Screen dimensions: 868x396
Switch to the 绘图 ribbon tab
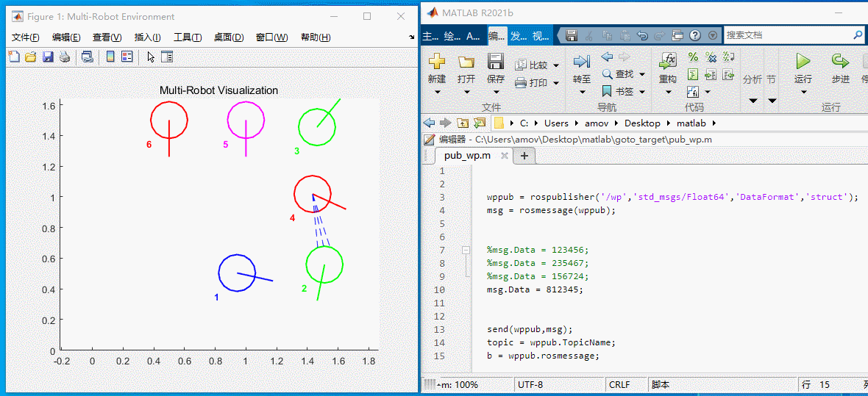pyautogui.click(x=452, y=36)
